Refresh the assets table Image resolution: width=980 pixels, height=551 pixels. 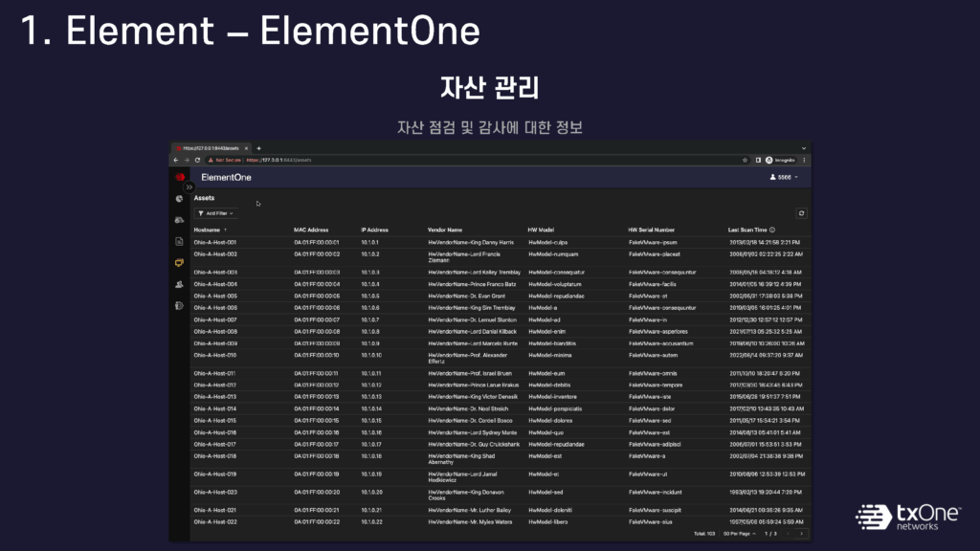801,213
